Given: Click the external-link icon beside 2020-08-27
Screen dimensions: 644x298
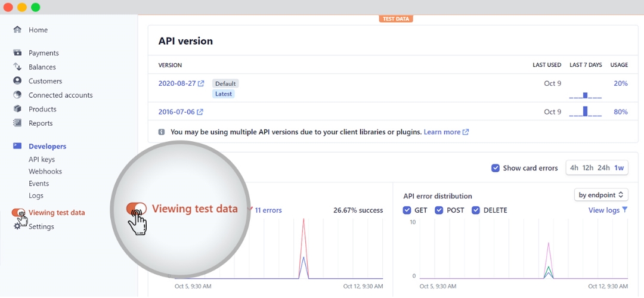Looking at the screenshot, I should 201,83.
